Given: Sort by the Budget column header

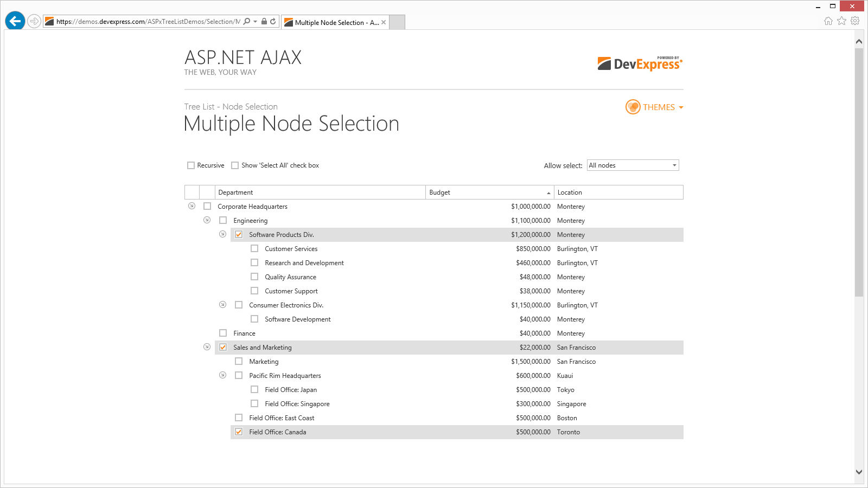Looking at the screenshot, I should pos(490,192).
